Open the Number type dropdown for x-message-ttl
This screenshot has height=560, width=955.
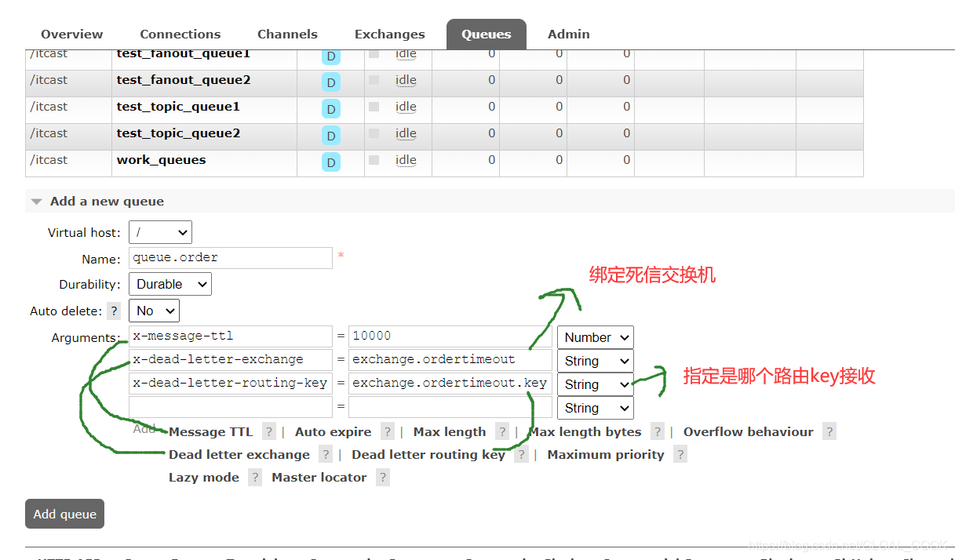coord(595,337)
